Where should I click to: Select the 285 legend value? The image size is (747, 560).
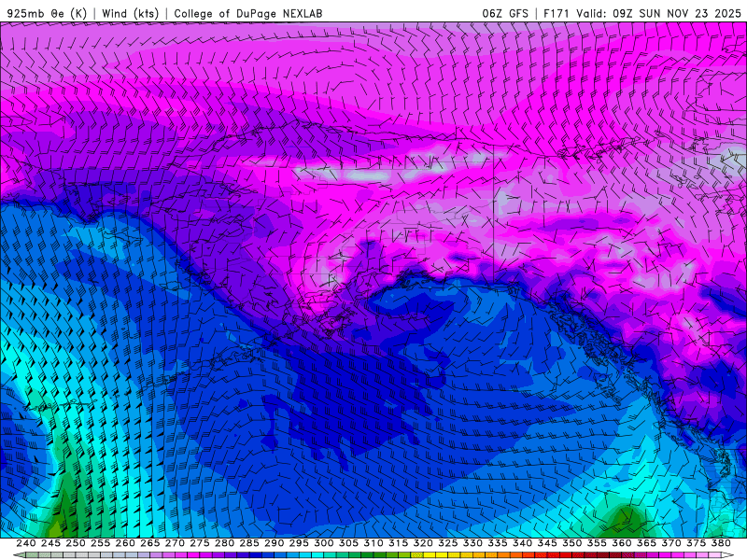click(x=249, y=543)
